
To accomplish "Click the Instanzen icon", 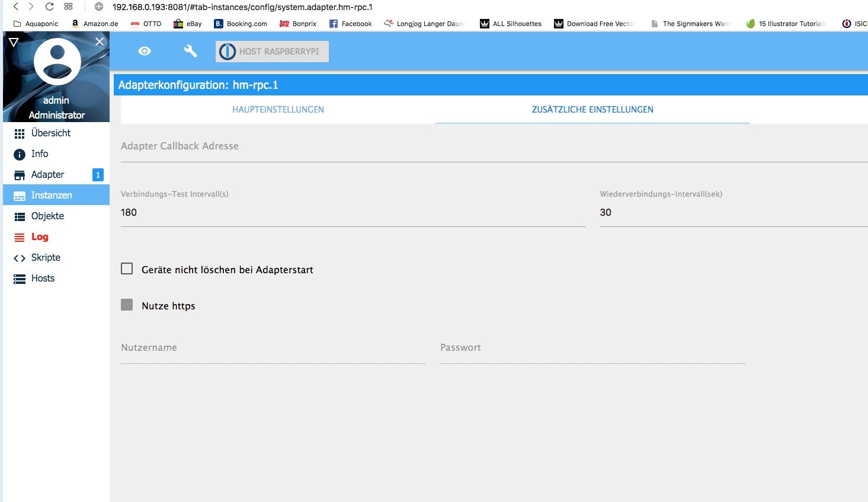I will (x=20, y=196).
